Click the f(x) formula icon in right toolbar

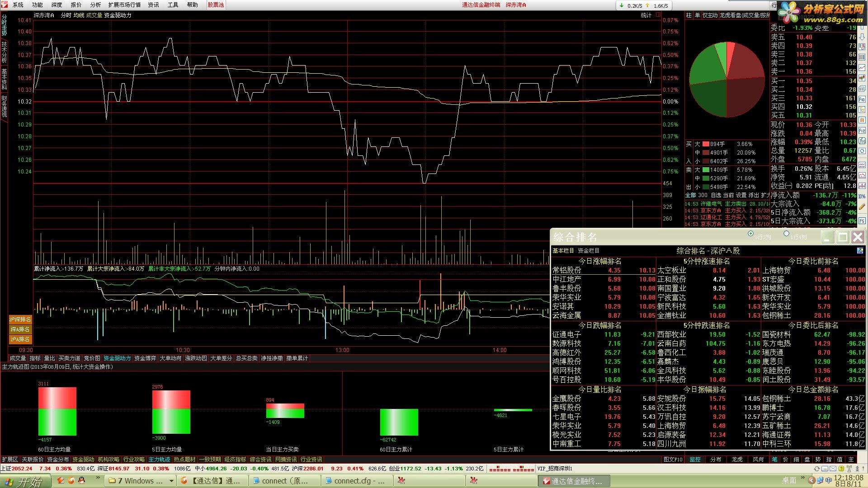[862, 141]
